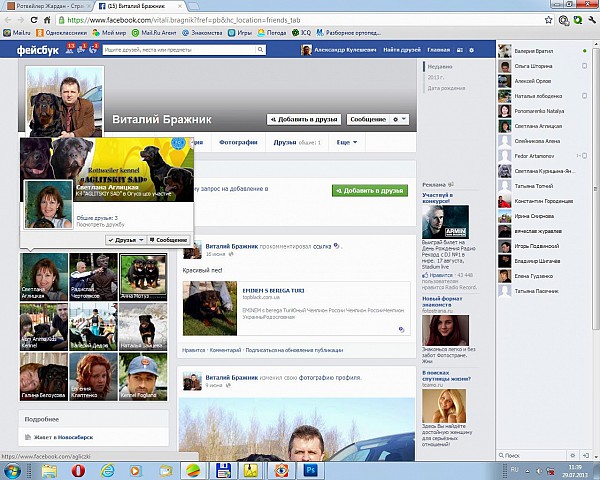Click the magnifier search icon on Facebook
The width and height of the screenshot is (600, 480).
point(260,50)
